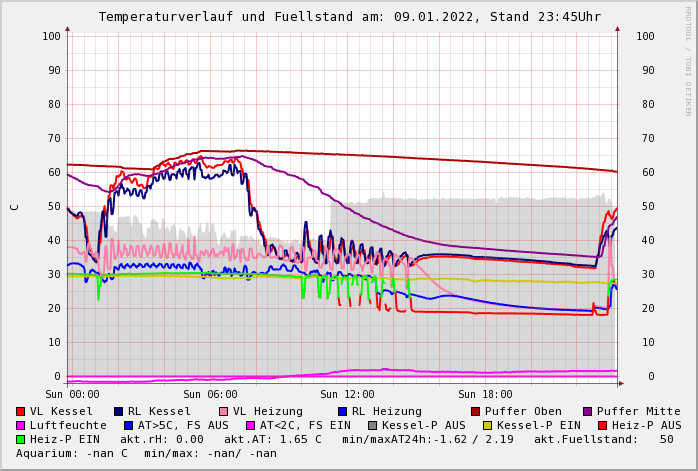698x471 pixels.
Task: Click the RRDTOOL / TOBI OETIKER watermark
Action: click(x=687, y=60)
